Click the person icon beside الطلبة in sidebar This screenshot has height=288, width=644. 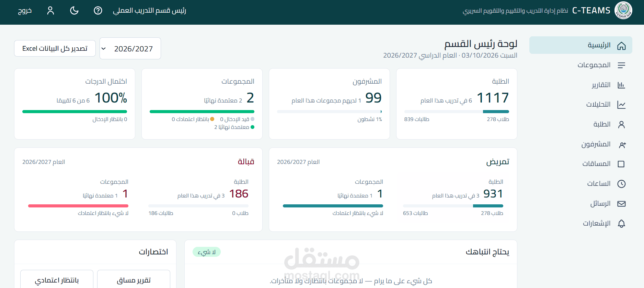[x=621, y=124]
